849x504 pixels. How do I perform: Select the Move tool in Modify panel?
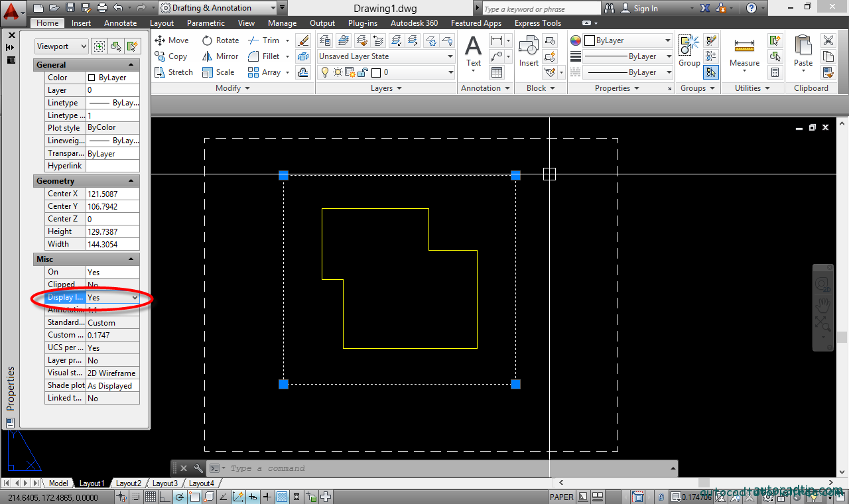point(171,40)
